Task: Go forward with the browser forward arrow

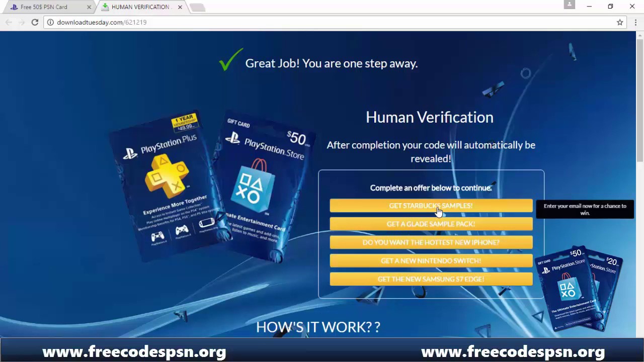Action: coord(22,22)
